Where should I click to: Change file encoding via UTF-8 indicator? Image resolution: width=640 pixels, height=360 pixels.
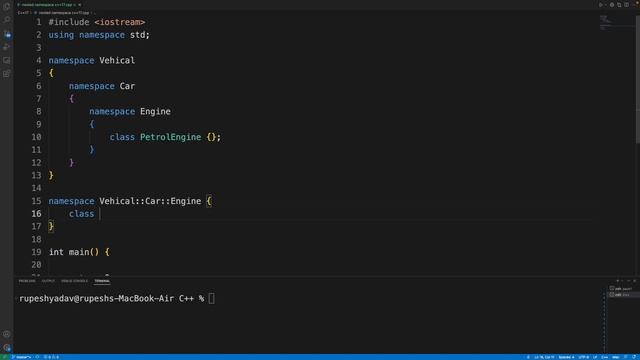pos(584,357)
